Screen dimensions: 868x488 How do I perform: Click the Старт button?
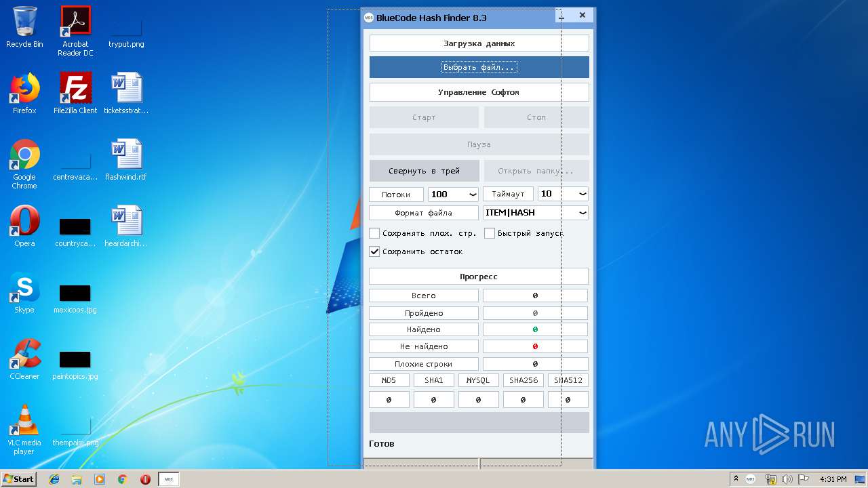pos(424,117)
